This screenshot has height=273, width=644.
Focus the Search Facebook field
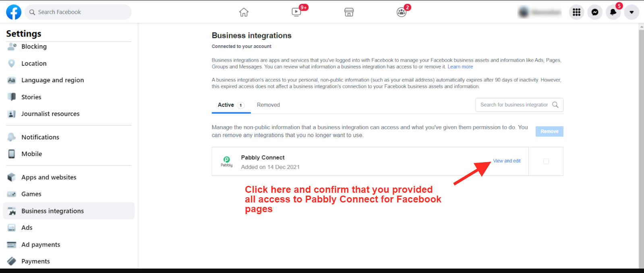click(x=78, y=12)
